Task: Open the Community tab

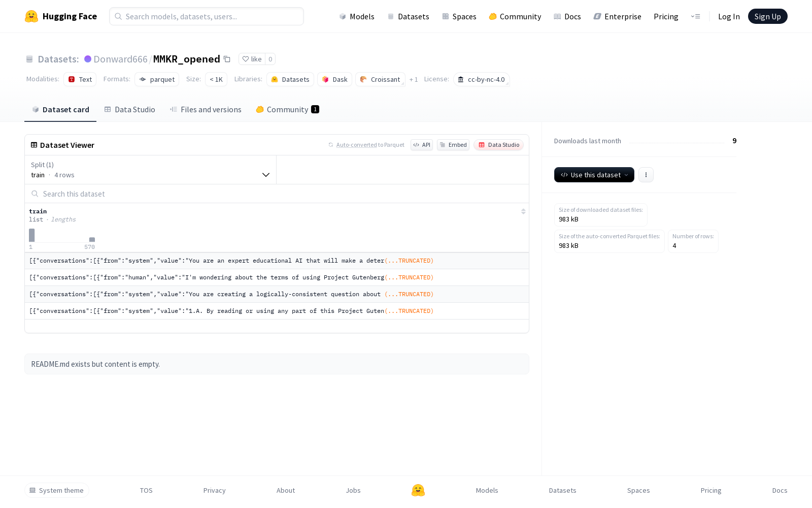Action: coord(287,109)
